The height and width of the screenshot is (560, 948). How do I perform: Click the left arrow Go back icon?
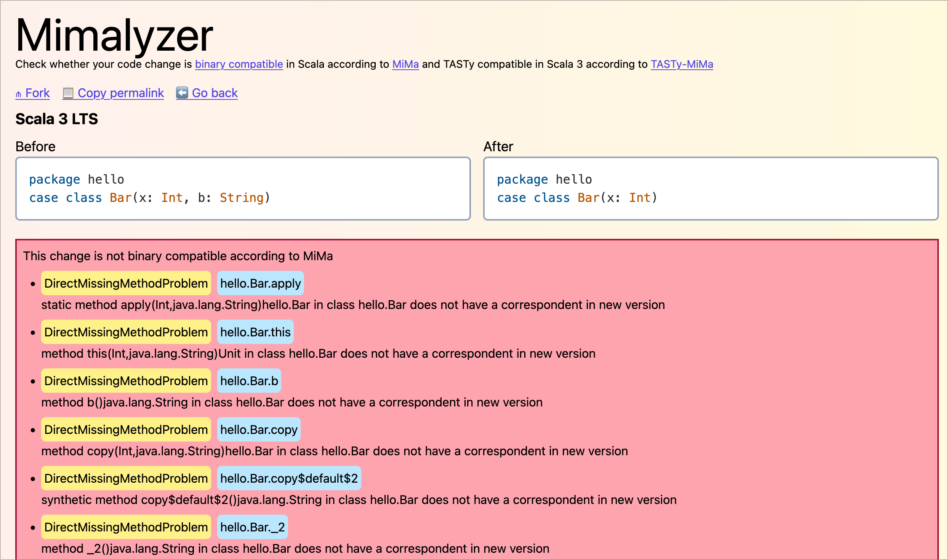[x=182, y=93]
